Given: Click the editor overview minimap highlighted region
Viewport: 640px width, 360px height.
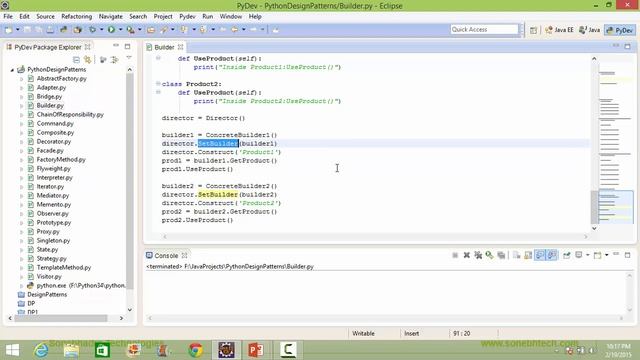Looking at the screenshot, I should click(x=616, y=206).
